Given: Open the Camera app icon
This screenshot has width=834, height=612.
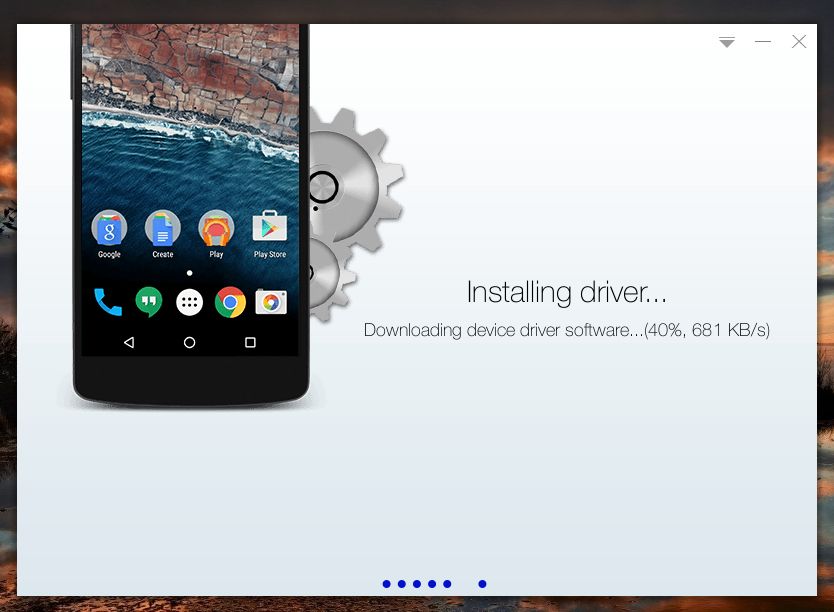Looking at the screenshot, I should (271, 302).
